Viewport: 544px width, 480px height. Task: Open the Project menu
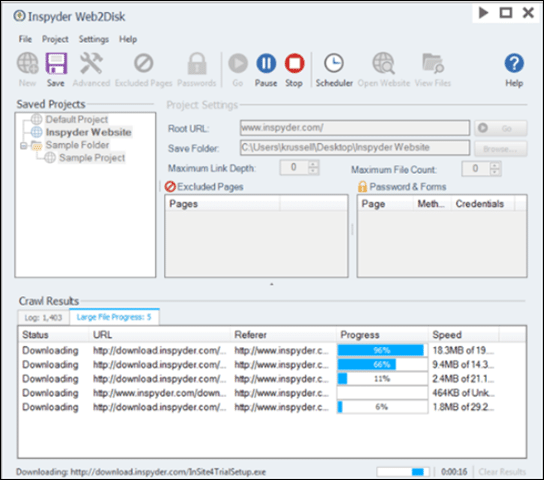(55, 39)
